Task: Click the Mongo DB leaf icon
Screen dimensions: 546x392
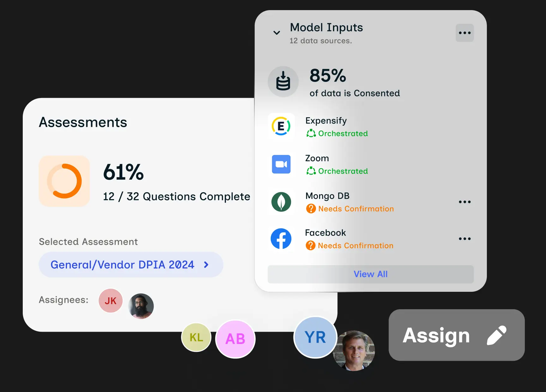Action: (x=281, y=202)
